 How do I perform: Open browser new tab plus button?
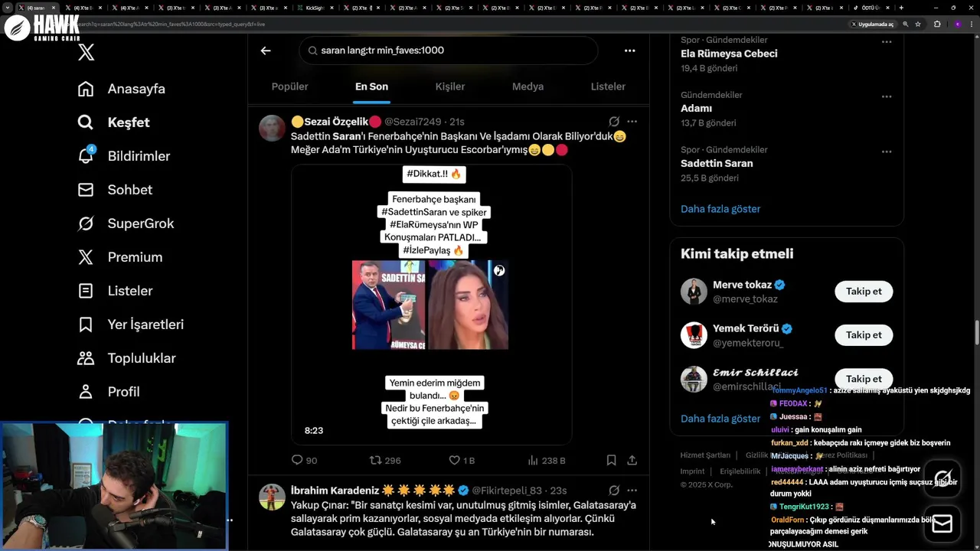(x=901, y=8)
